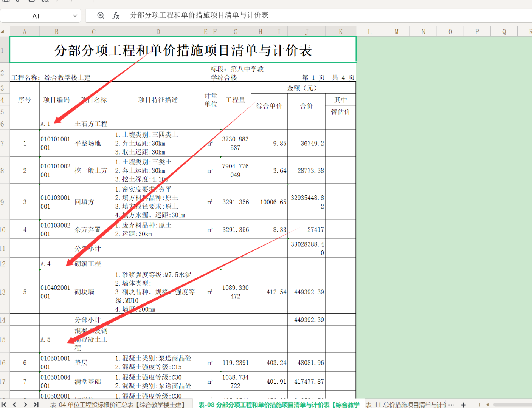Viewport: 532px width, 408px height.
Task: Click the 垫层 cell
Action: (x=93, y=362)
